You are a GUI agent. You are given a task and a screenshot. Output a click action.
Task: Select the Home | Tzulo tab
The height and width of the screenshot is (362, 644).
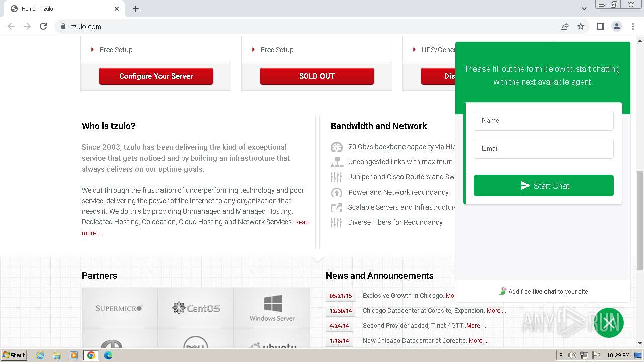(64, 9)
